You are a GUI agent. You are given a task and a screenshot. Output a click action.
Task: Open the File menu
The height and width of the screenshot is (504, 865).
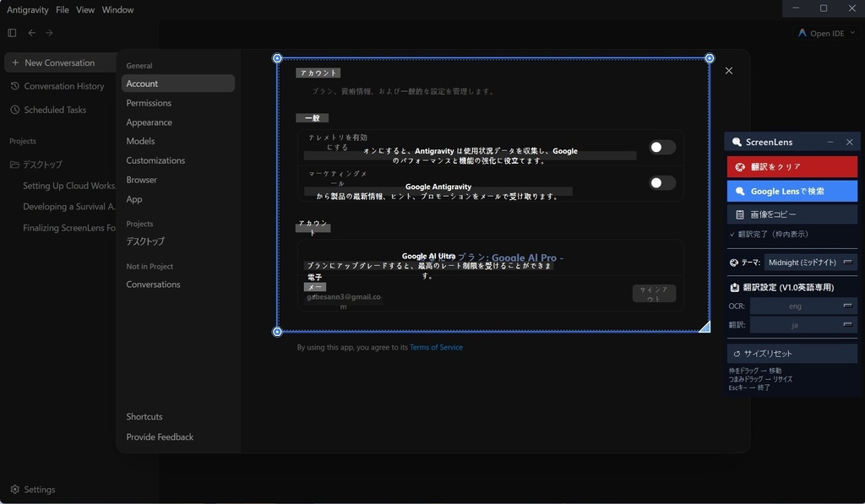(63, 10)
